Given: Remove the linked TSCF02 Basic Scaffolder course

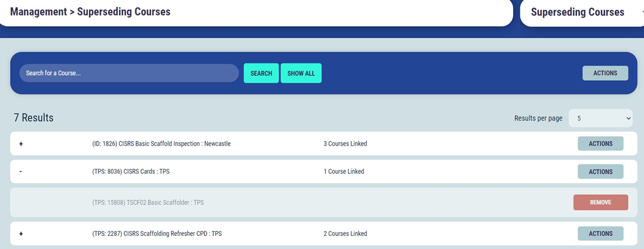Looking at the screenshot, I should [600, 202].
